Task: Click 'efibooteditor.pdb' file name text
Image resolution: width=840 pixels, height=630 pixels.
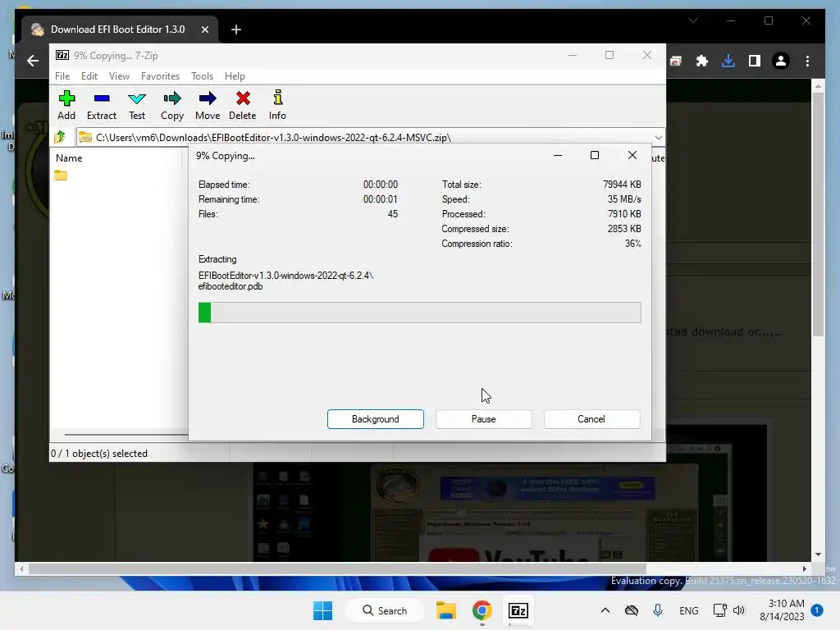Action: pyautogui.click(x=231, y=286)
